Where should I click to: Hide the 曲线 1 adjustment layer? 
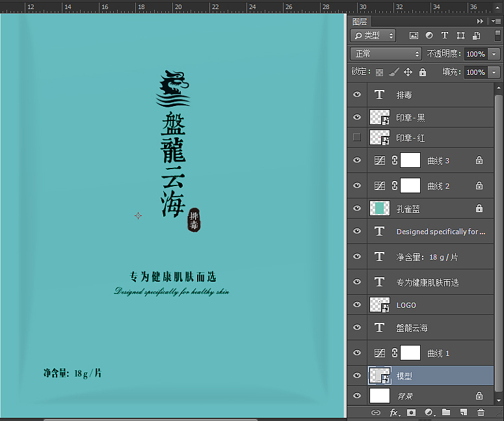pos(357,353)
